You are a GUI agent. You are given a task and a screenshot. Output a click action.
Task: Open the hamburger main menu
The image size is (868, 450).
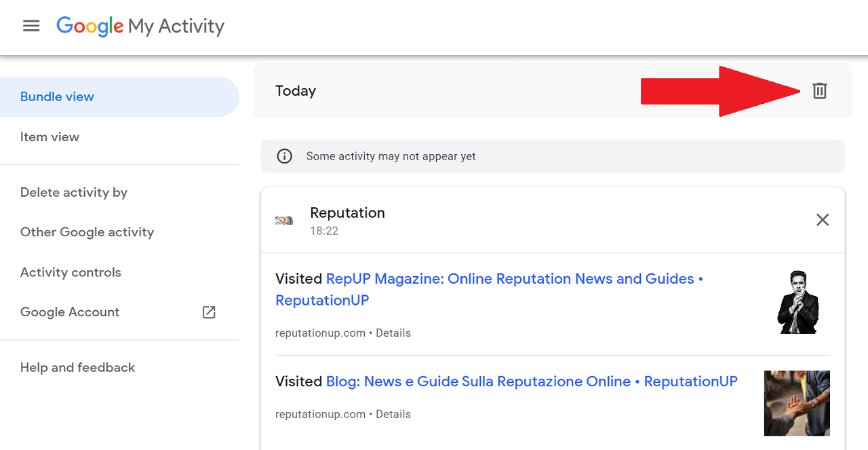point(31,26)
